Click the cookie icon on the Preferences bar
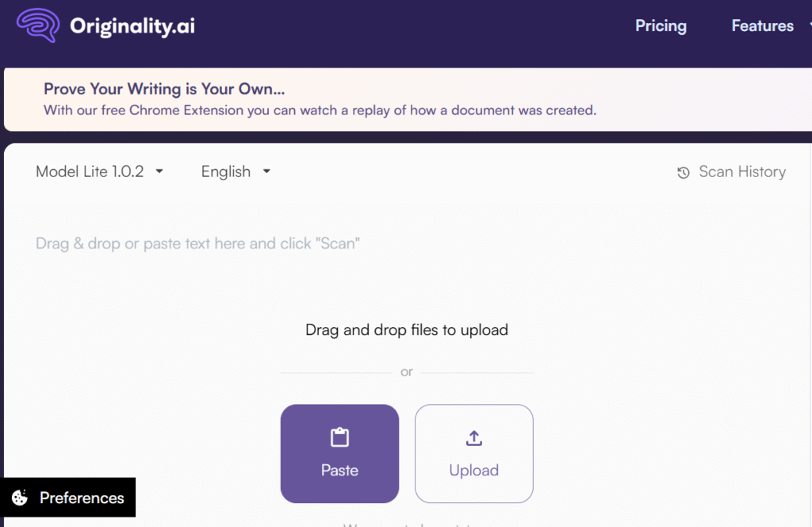The image size is (812, 527). point(21,498)
